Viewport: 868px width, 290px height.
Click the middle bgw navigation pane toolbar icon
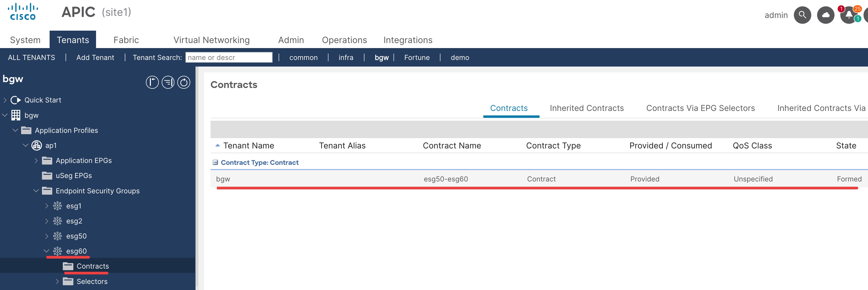click(x=168, y=82)
